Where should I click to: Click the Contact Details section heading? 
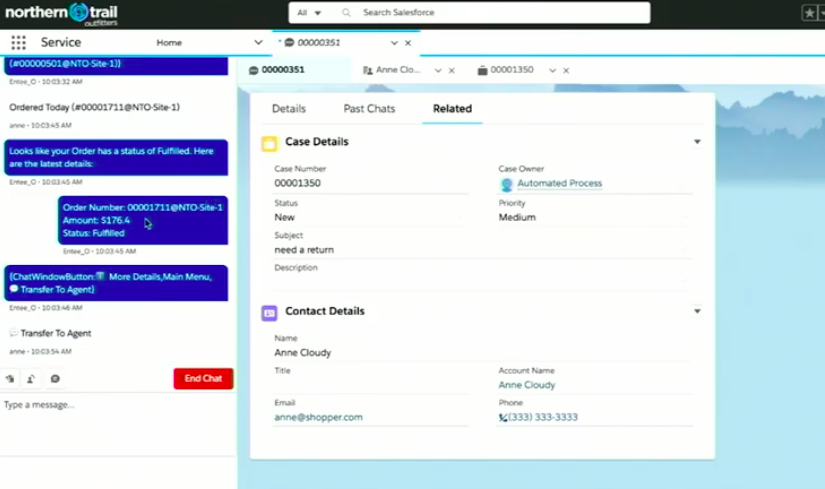tap(325, 311)
